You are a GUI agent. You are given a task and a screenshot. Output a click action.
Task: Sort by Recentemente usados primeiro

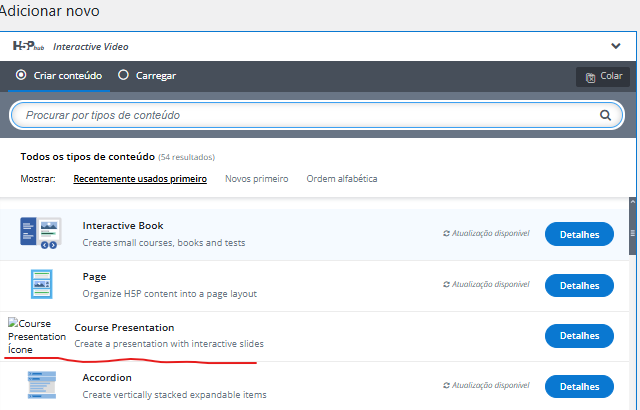click(140, 179)
